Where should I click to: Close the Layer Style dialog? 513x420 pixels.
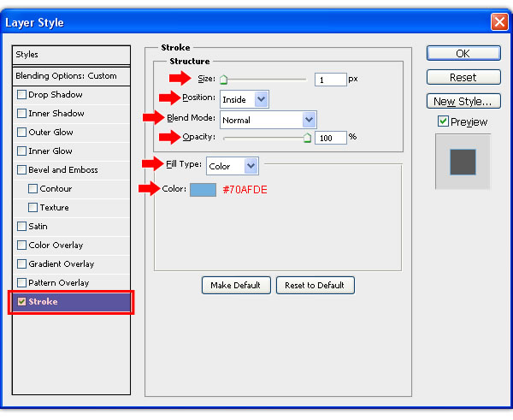click(x=499, y=22)
